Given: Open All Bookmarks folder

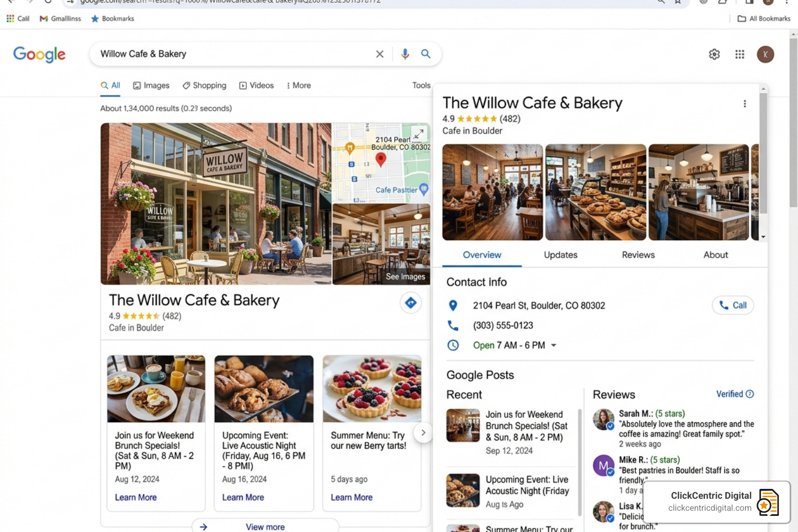Looking at the screenshot, I should coord(764,19).
